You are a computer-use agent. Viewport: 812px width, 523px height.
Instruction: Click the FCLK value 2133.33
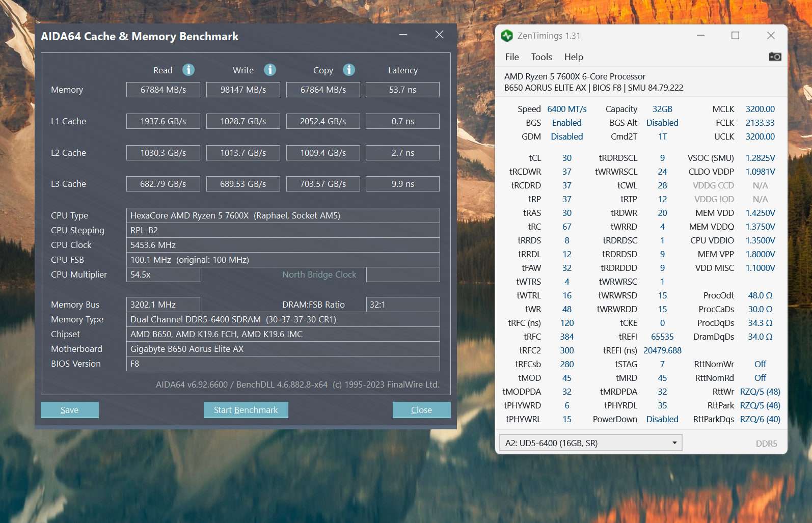click(760, 123)
